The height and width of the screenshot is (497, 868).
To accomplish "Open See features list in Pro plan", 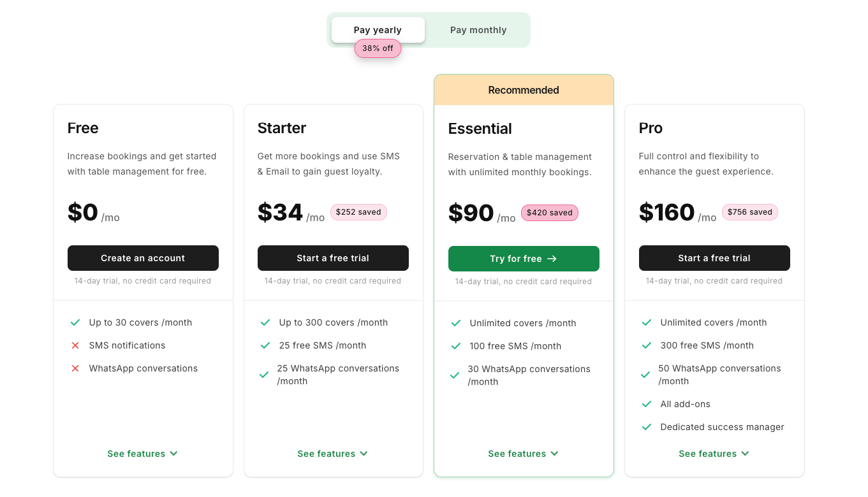I will point(714,454).
